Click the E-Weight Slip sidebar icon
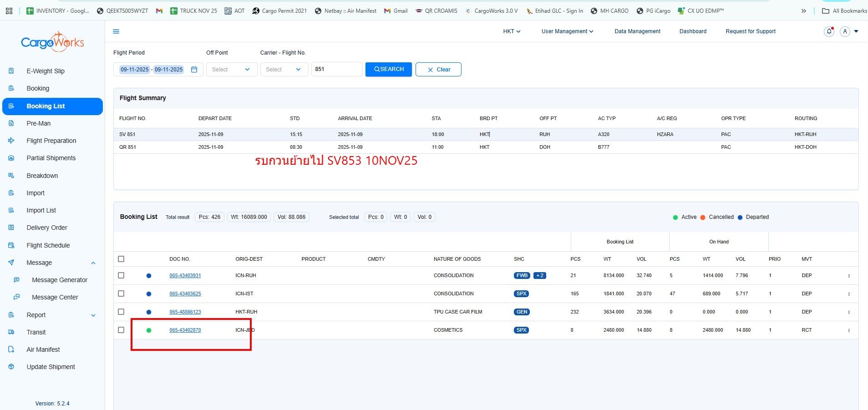The width and height of the screenshot is (868, 410). tap(11, 71)
